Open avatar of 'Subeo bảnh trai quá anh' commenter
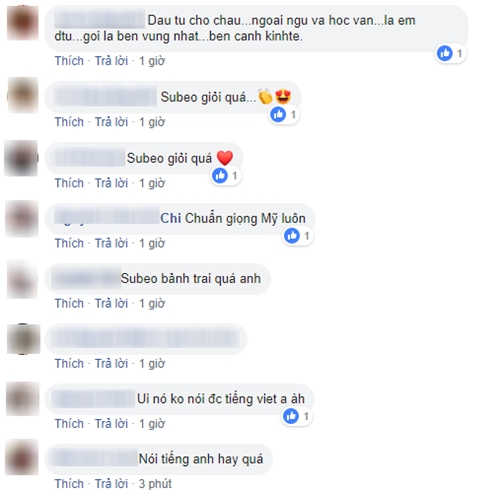Image resolution: width=500 pixels, height=490 pixels. click(22, 280)
